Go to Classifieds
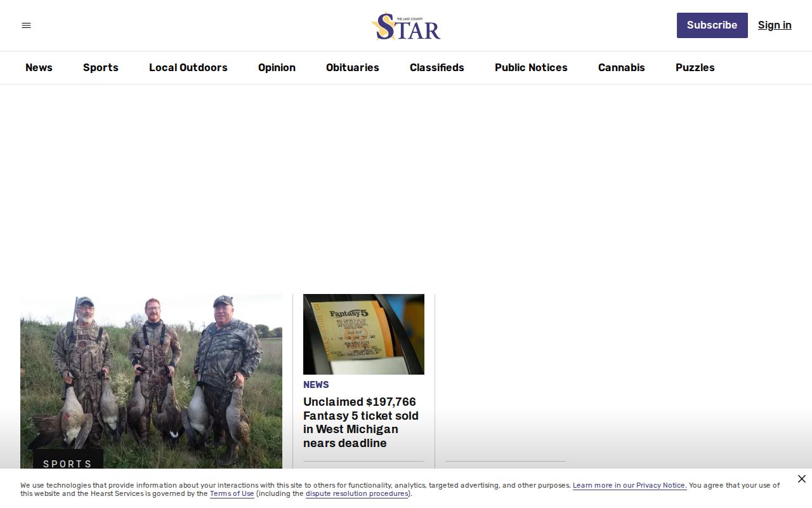The height and width of the screenshot is (508, 812). pos(437,67)
